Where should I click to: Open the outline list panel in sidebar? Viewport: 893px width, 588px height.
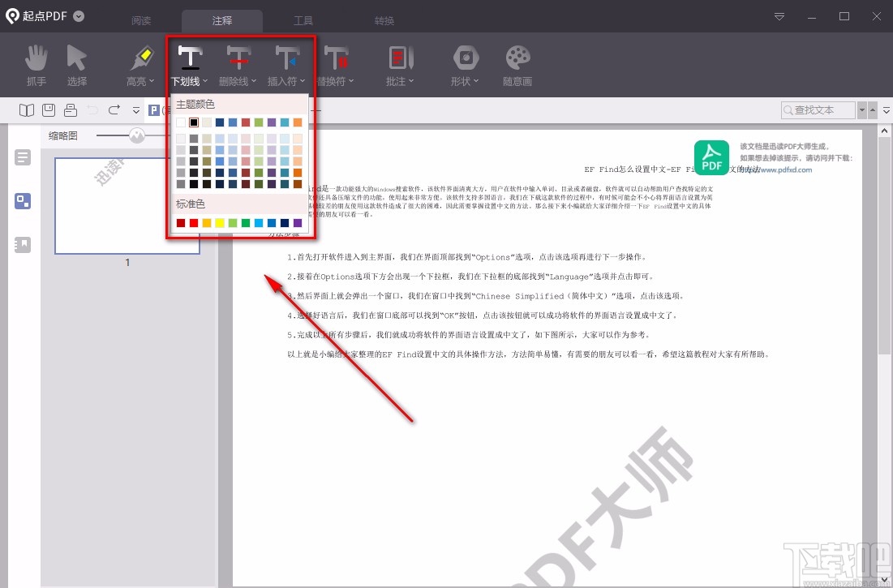(23, 157)
